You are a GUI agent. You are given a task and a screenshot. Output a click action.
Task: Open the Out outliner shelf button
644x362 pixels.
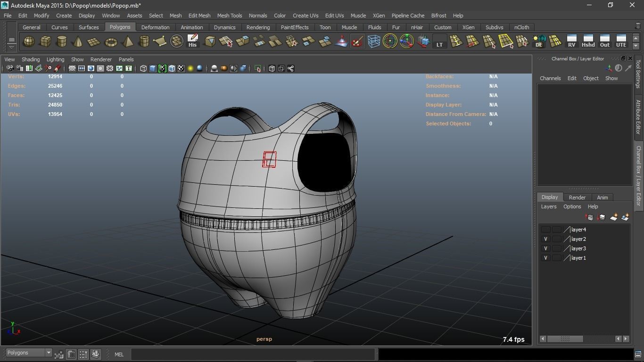[x=604, y=41]
